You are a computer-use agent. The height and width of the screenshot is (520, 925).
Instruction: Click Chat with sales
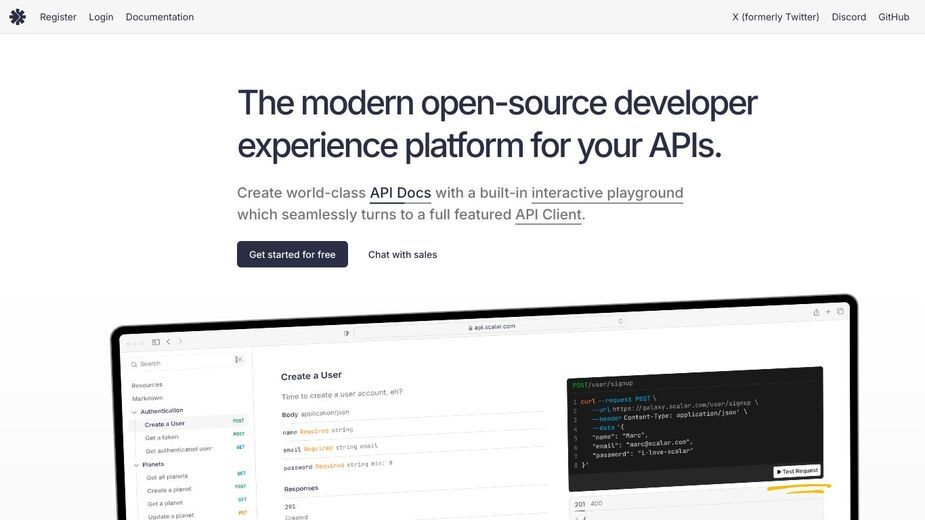pos(402,254)
